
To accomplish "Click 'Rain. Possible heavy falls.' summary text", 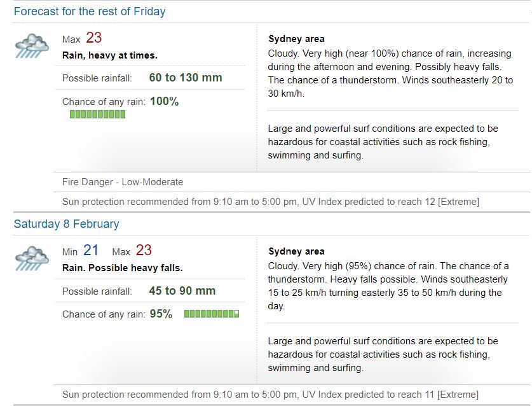I will coord(123,268).
